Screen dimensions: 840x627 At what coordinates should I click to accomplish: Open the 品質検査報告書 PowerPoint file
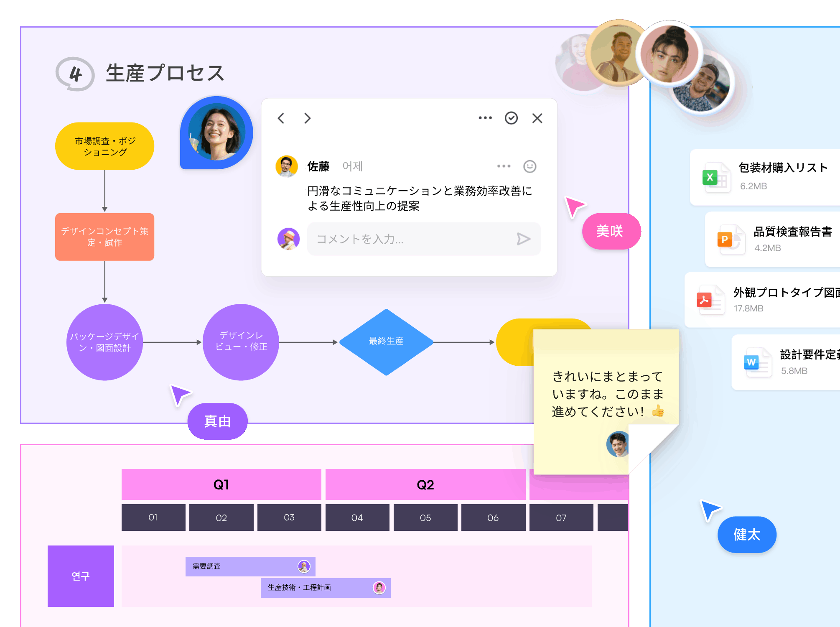[x=772, y=239]
